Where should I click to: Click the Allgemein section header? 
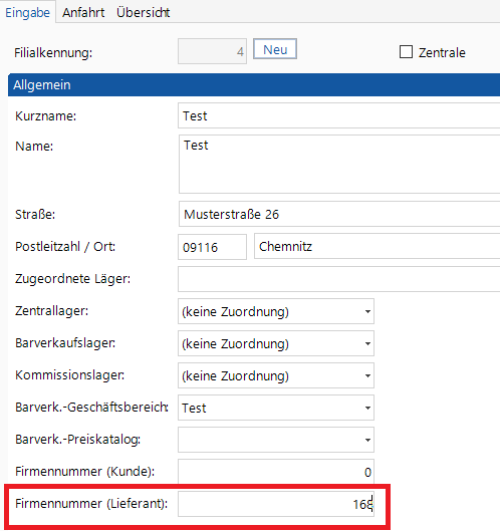point(254,85)
